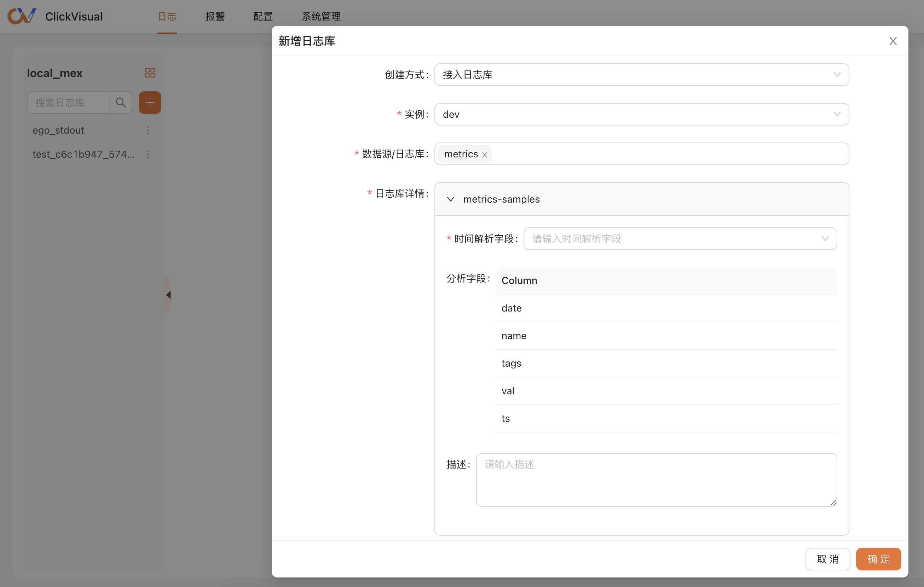Select the ego_stdout log library

click(x=58, y=130)
